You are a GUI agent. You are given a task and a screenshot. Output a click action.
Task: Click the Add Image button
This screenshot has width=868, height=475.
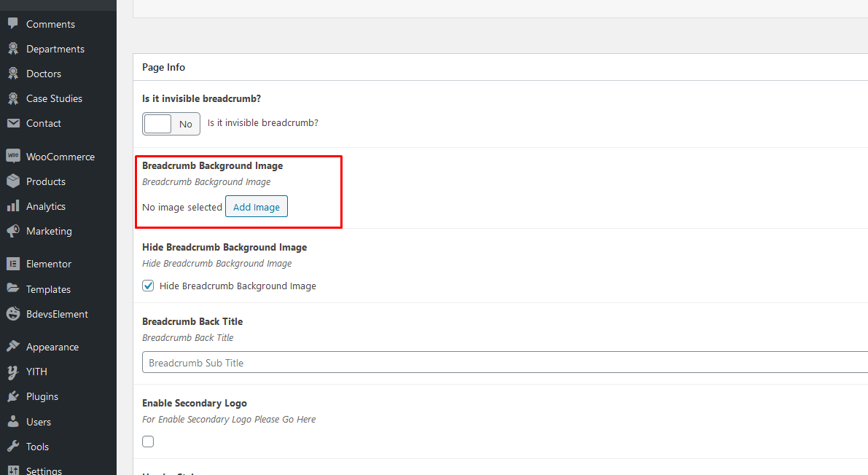click(257, 207)
